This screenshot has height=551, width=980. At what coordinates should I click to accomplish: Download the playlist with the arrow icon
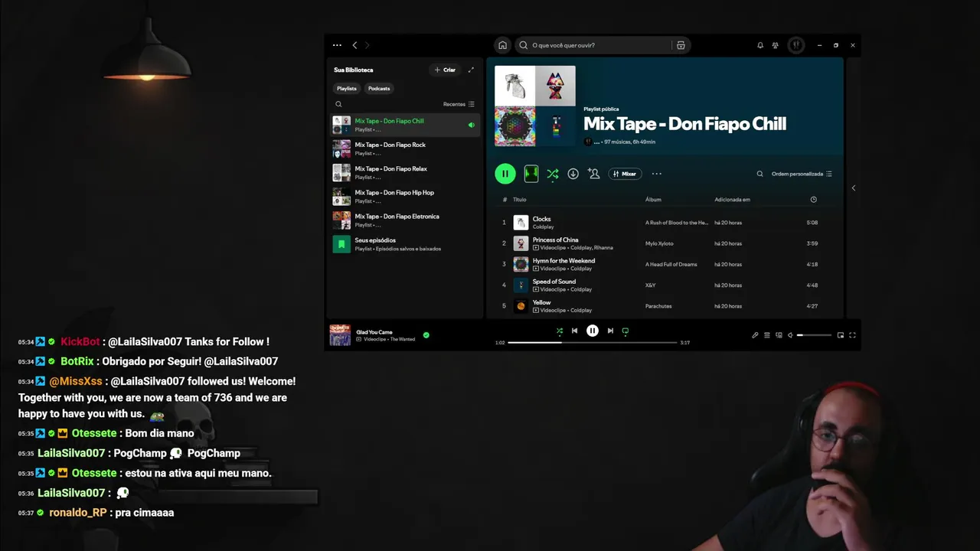click(573, 174)
